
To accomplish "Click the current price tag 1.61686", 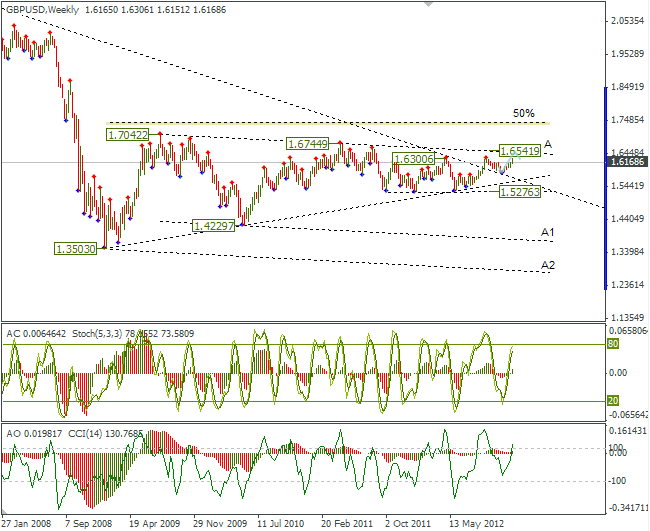I will coord(627,162).
